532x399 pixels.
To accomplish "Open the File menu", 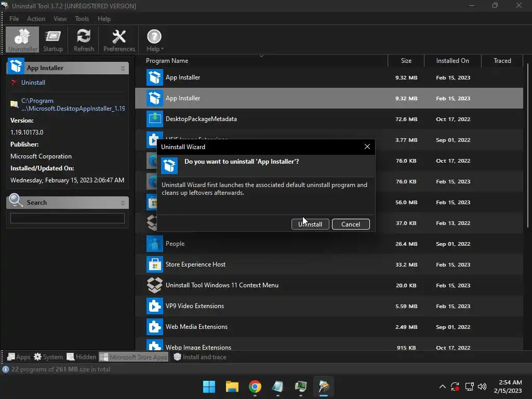I will [14, 19].
